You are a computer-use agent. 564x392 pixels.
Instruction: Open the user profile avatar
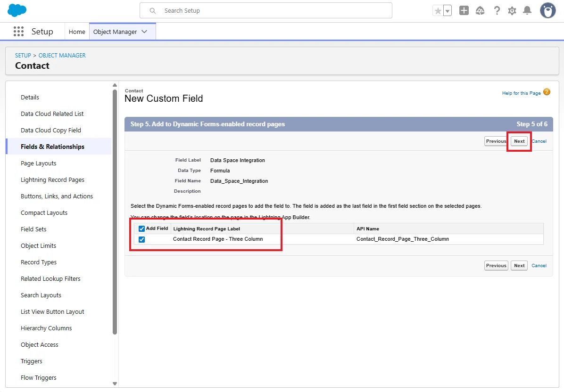547,10
